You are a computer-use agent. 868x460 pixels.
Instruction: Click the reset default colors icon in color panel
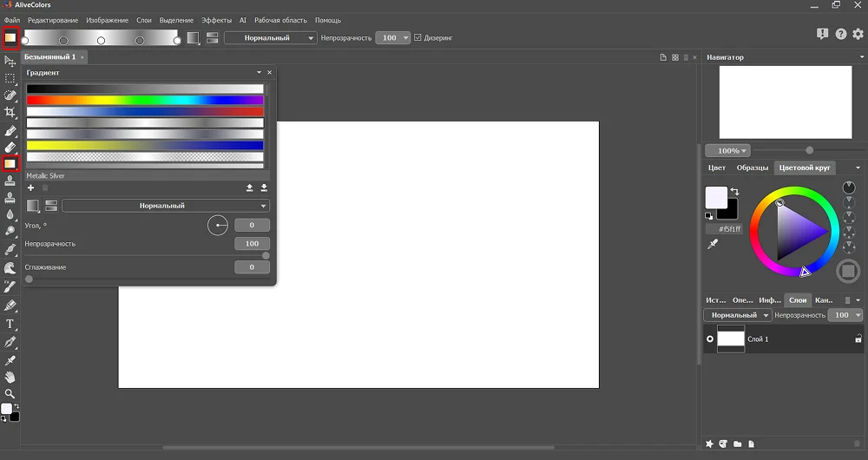coord(709,216)
